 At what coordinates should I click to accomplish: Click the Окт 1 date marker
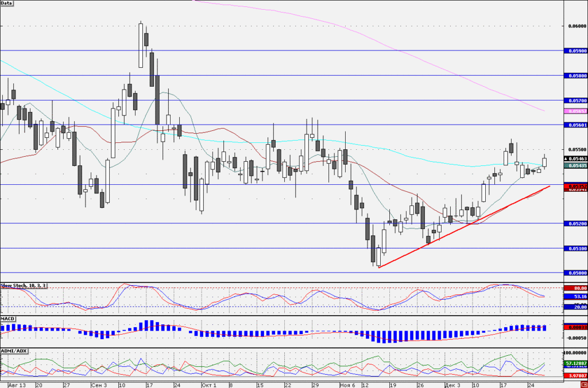tap(208, 385)
